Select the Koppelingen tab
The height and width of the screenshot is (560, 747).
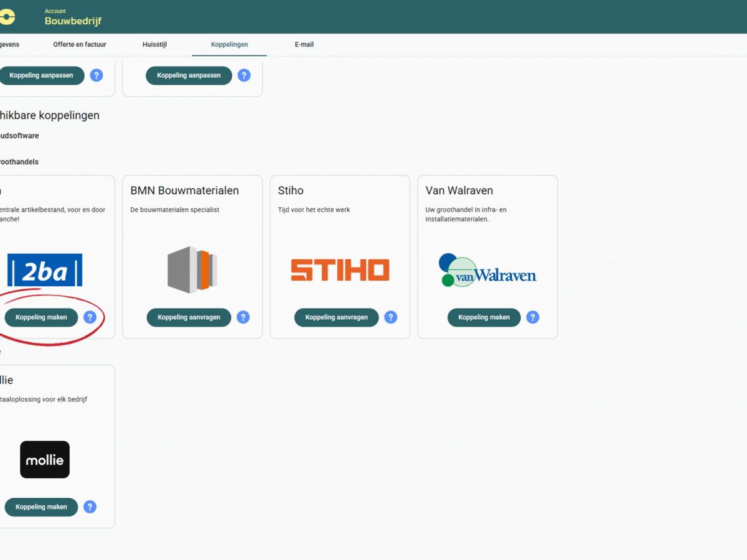[x=229, y=44]
